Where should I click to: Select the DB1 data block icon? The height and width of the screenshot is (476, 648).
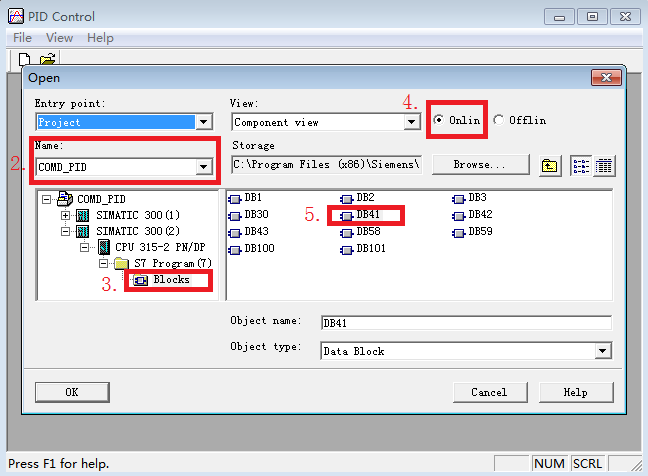point(234,199)
